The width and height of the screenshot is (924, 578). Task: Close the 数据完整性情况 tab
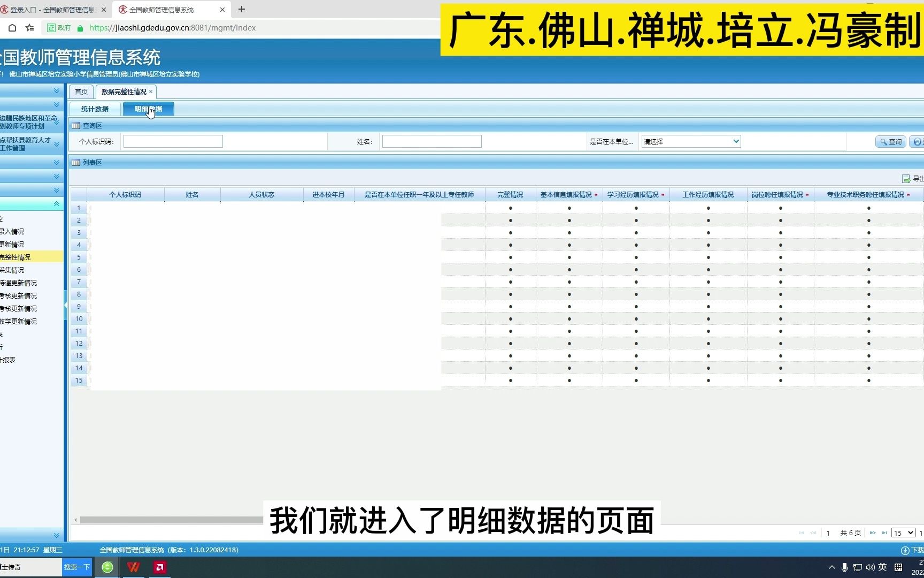[x=151, y=92]
